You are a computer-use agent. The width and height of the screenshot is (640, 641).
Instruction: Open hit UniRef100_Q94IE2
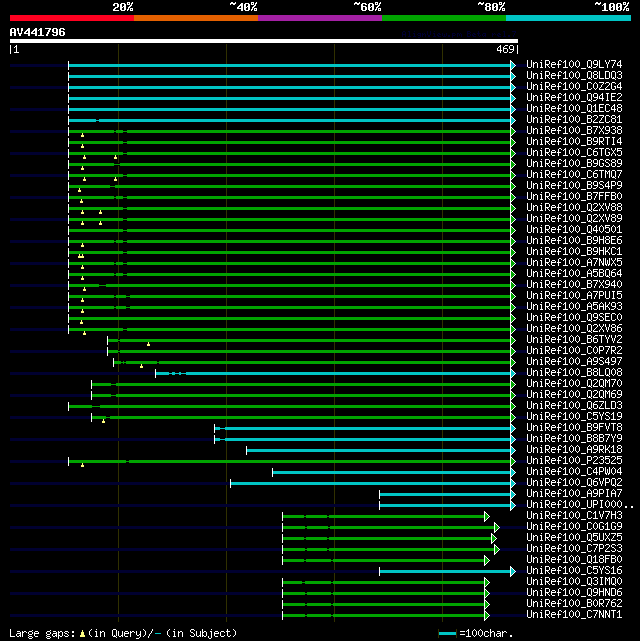(x=574, y=98)
